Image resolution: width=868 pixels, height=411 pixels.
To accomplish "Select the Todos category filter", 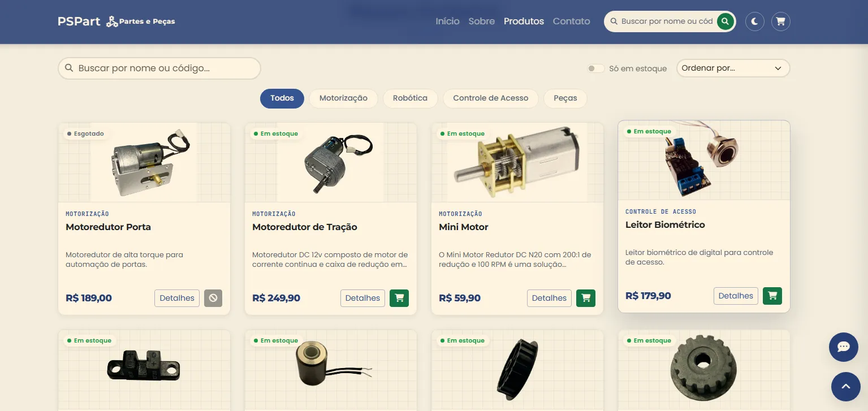I will coord(282,98).
